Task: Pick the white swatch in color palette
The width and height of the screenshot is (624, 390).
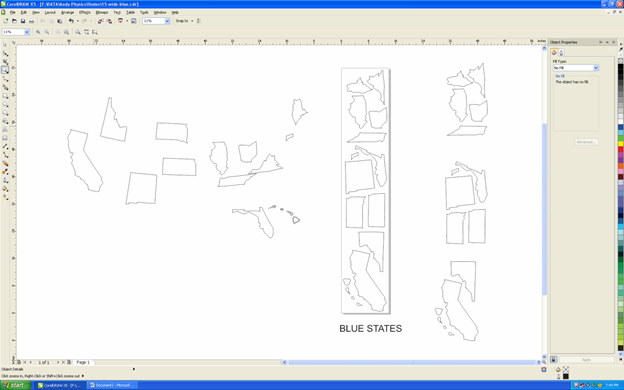Action: coord(620,121)
